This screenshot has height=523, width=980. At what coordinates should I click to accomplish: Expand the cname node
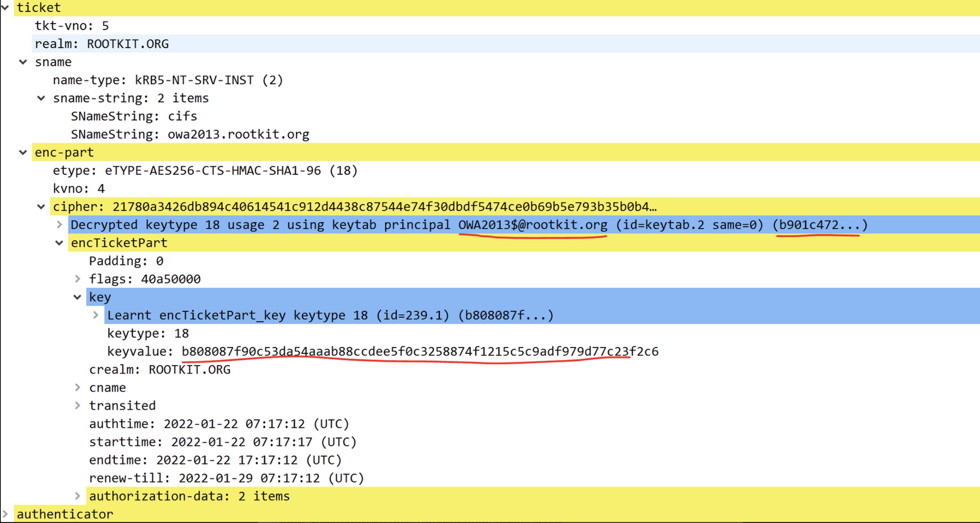coord(78,387)
